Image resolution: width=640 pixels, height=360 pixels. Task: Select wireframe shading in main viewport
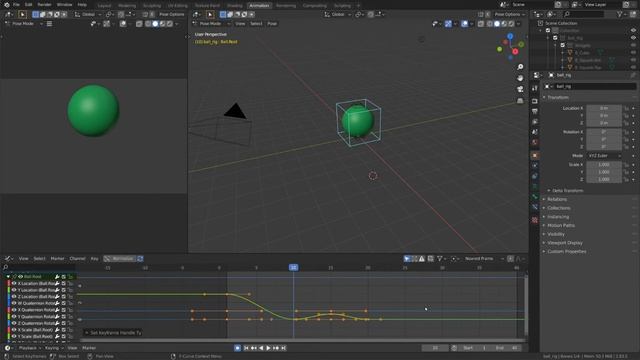tap(489, 24)
